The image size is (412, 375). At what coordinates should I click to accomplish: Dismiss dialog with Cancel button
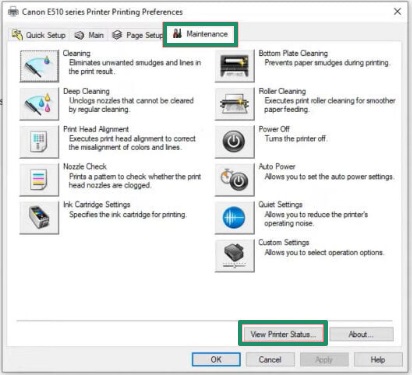click(270, 359)
